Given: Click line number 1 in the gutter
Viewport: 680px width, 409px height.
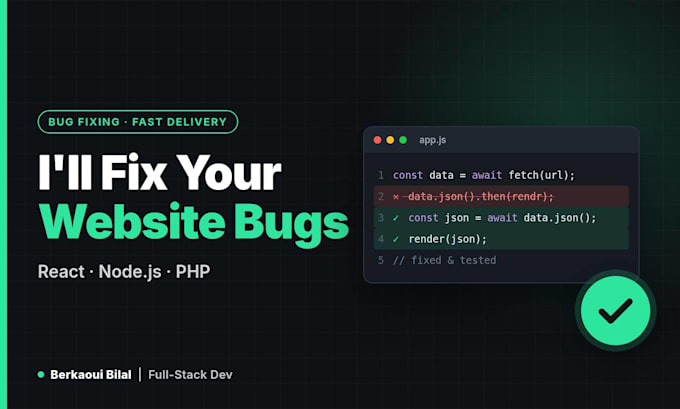Looking at the screenshot, I should tap(381, 175).
